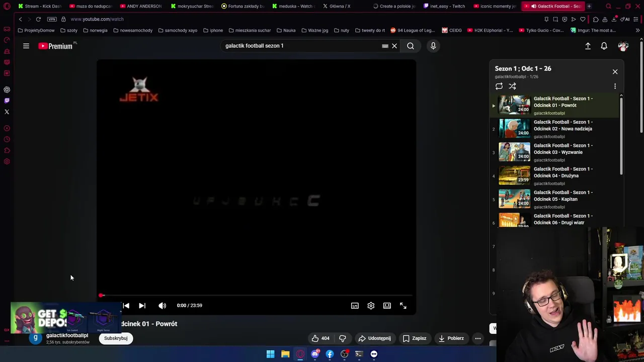Viewport: 644px width, 362px height.
Task: Switch to Stream - Kick Dashboard tab
Action: click(39, 6)
